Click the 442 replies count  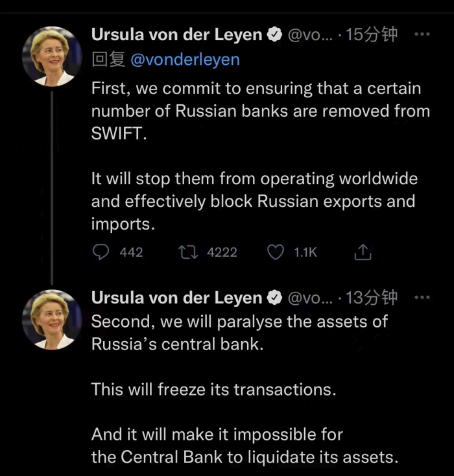(x=131, y=252)
